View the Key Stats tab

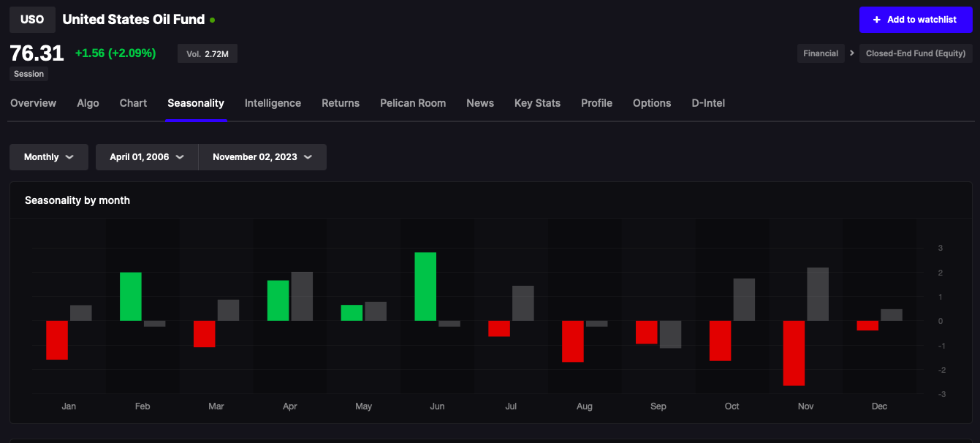pos(537,103)
